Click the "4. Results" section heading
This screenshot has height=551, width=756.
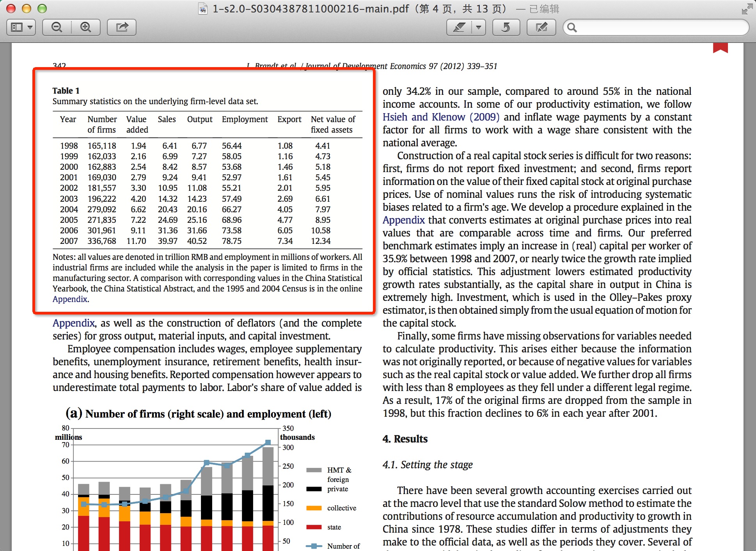(405, 439)
